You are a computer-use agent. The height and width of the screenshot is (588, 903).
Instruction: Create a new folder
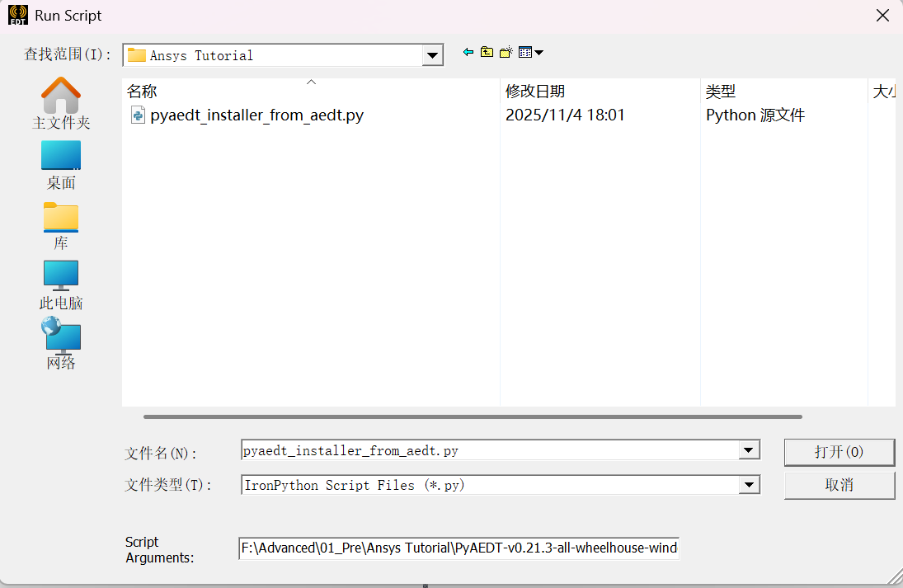506,52
